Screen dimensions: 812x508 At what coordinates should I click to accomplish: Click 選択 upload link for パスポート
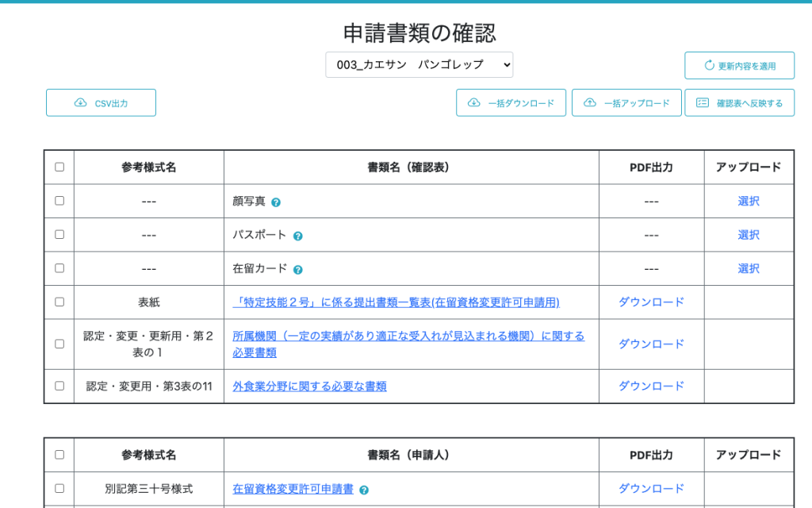[x=749, y=235]
